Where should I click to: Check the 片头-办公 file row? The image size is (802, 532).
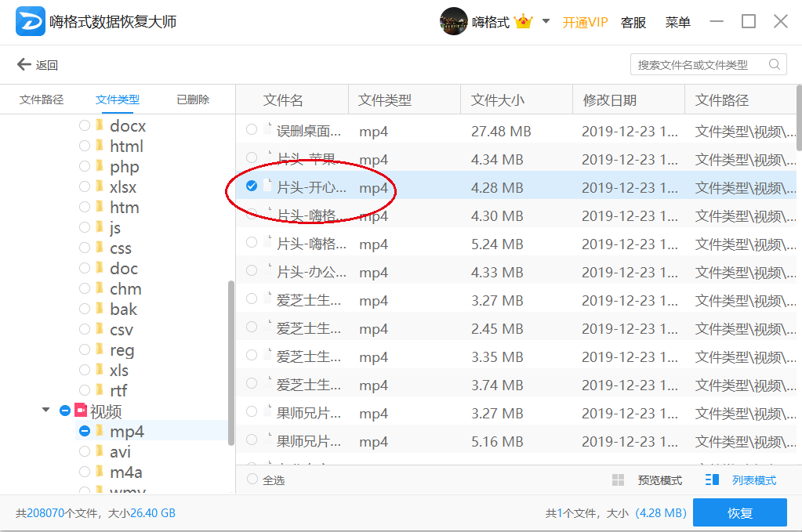(x=251, y=270)
